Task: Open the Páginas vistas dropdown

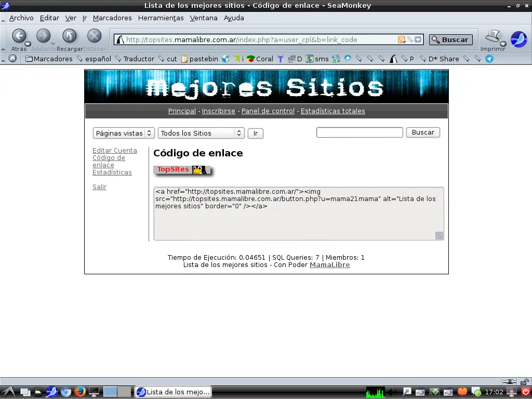Action: point(123,133)
